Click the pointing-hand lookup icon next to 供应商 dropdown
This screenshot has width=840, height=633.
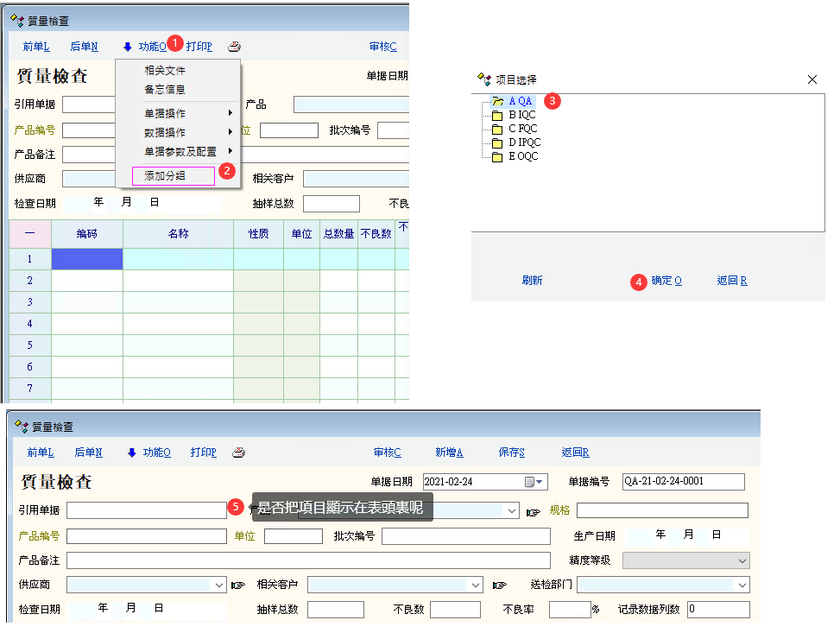click(238, 585)
